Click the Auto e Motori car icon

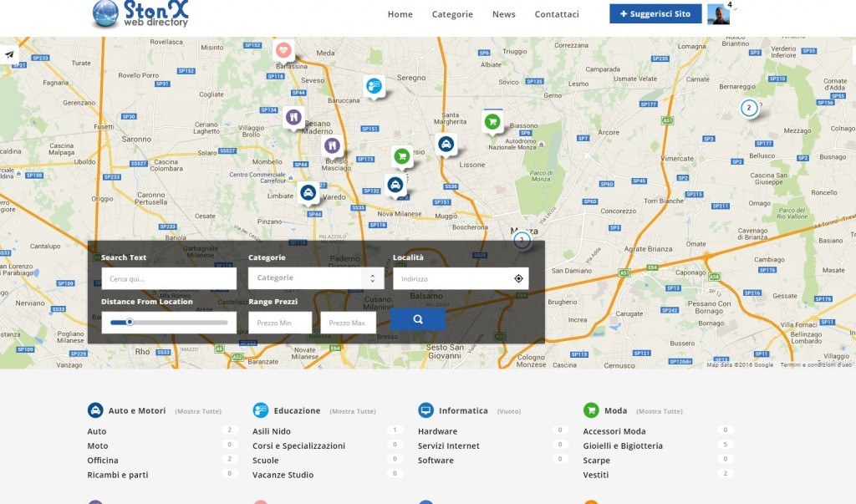point(95,410)
